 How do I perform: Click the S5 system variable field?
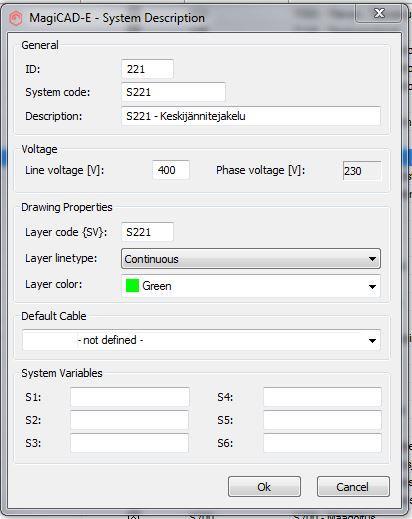click(x=322, y=420)
